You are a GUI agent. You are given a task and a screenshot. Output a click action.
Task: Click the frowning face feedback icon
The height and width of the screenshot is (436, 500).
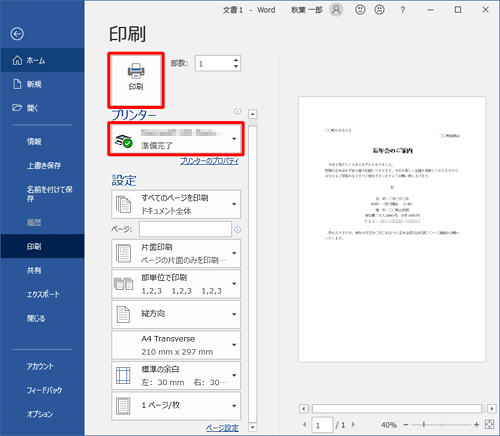coord(379,10)
